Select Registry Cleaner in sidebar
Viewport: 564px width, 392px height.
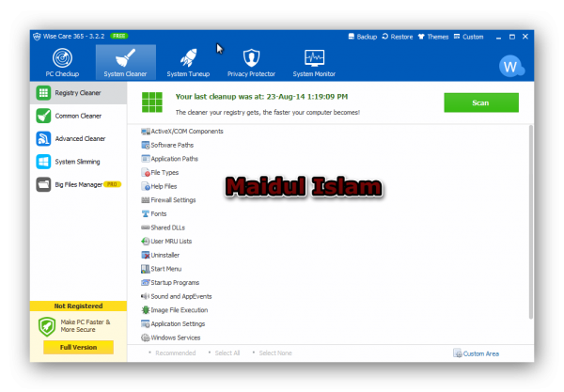click(x=78, y=93)
